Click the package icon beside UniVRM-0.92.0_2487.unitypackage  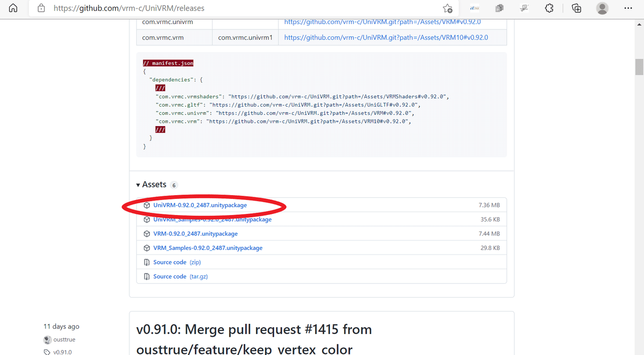coord(147,205)
